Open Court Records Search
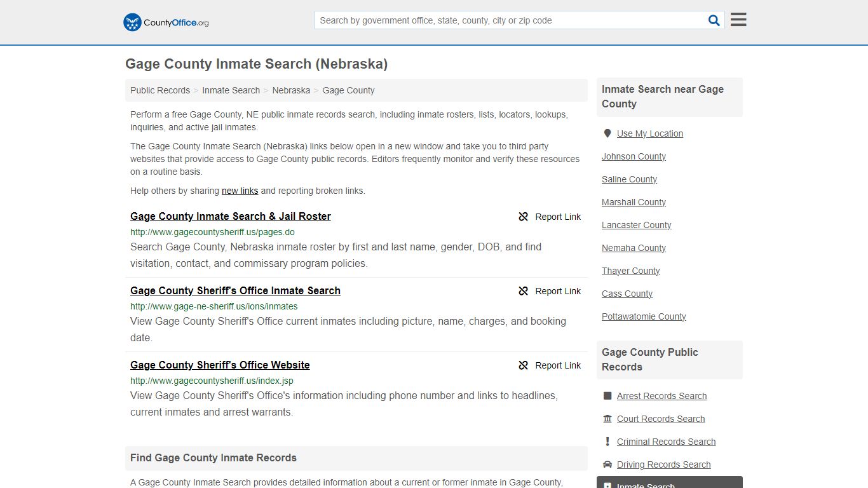868x488 pixels. pos(661,419)
